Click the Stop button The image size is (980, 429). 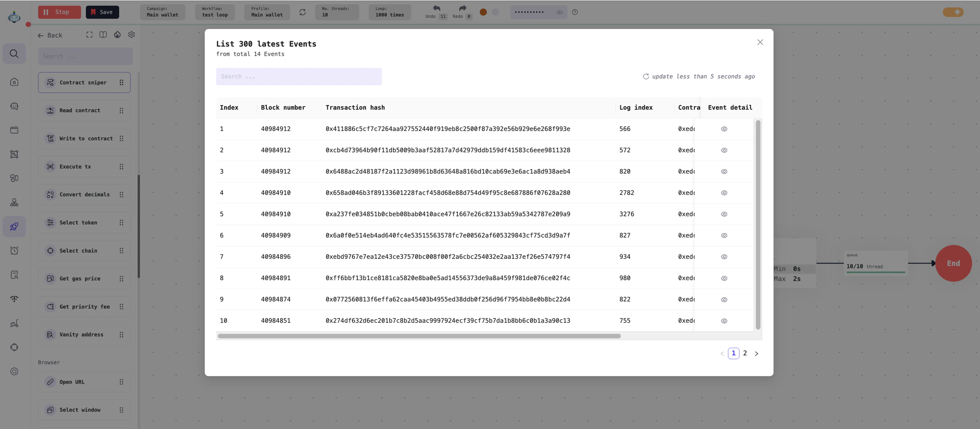59,12
